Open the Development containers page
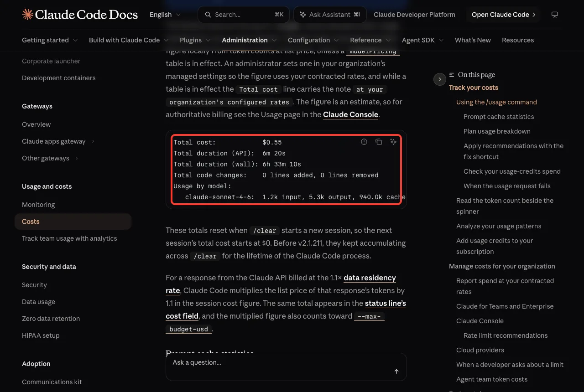Image resolution: width=584 pixels, height=392 pixels. pos(59,78)
